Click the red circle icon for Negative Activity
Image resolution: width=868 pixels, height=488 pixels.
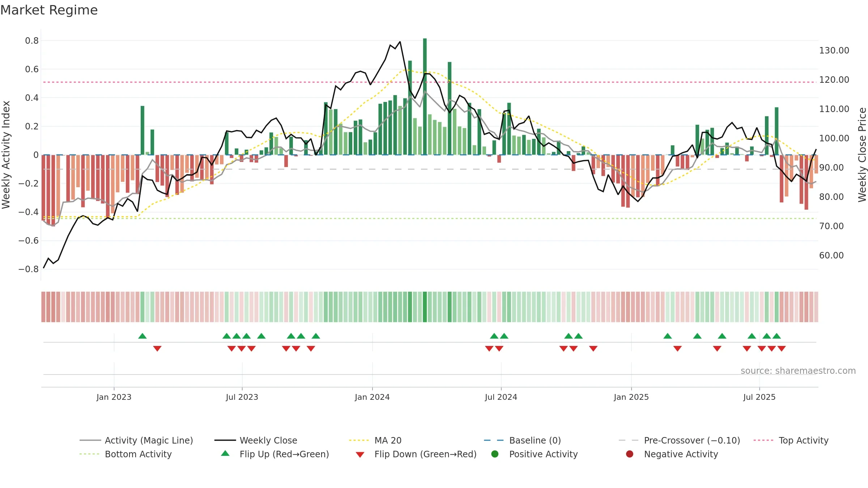[x=630, y=454]
